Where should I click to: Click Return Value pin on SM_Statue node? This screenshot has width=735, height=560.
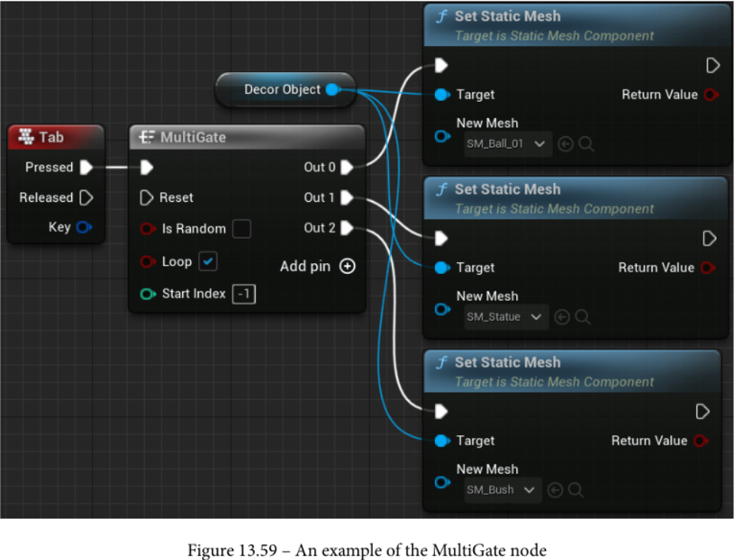pyautogui.click(x=707, y=268)
